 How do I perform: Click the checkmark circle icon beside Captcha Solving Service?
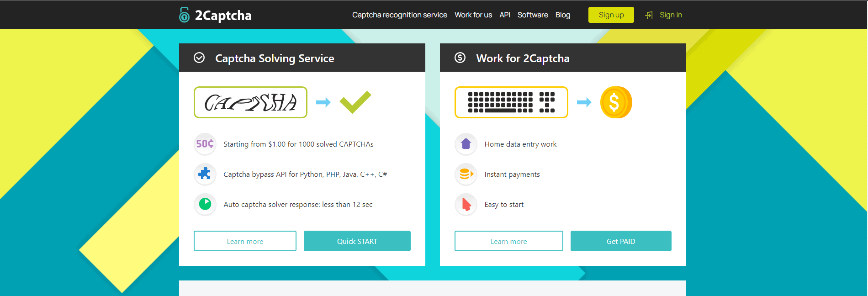tap(199, 58)
